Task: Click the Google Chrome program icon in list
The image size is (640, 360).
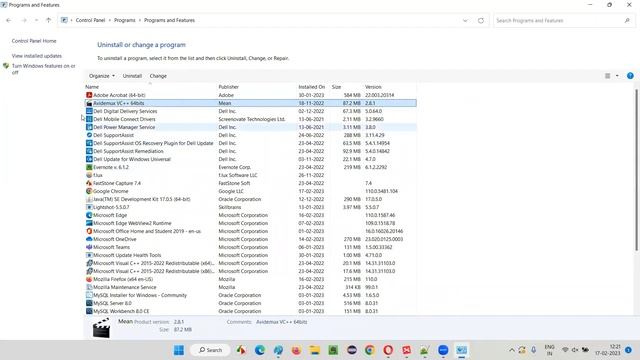Action: tap(89, 191)
